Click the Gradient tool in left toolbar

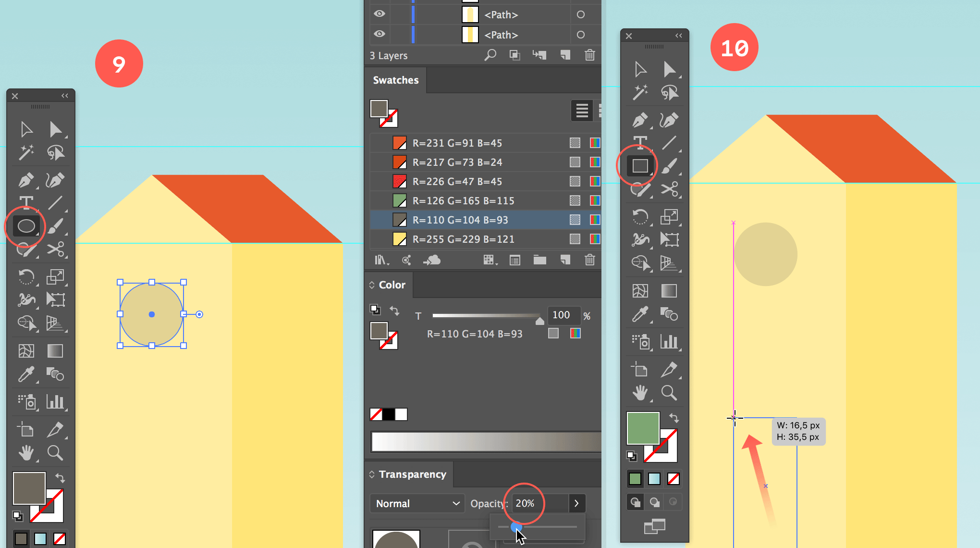[x=55, y=351]
